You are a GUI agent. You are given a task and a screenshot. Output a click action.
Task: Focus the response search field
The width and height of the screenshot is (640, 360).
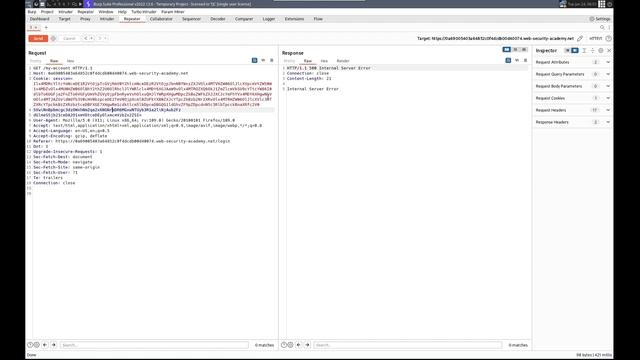click(x=408, y=345)
